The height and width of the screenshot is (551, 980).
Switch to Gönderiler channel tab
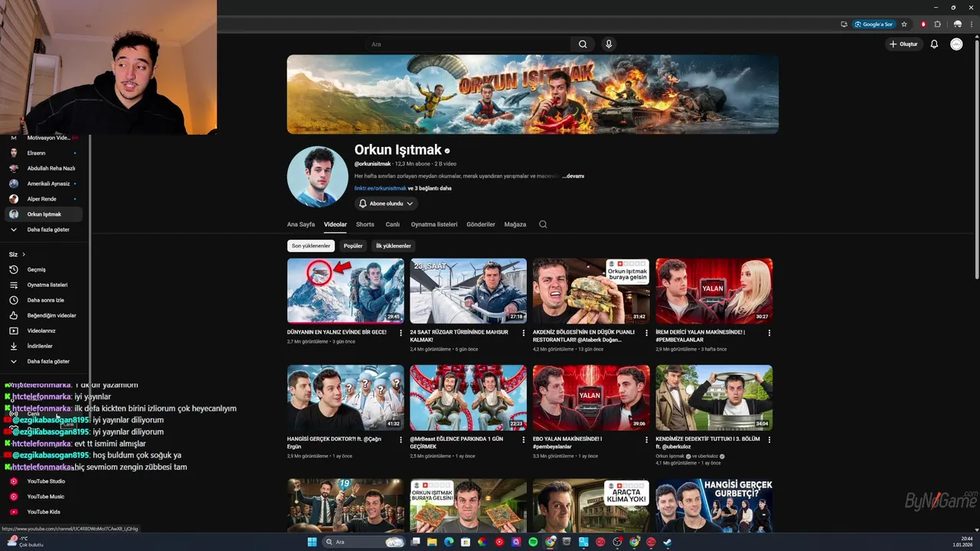tap(481, 224)
